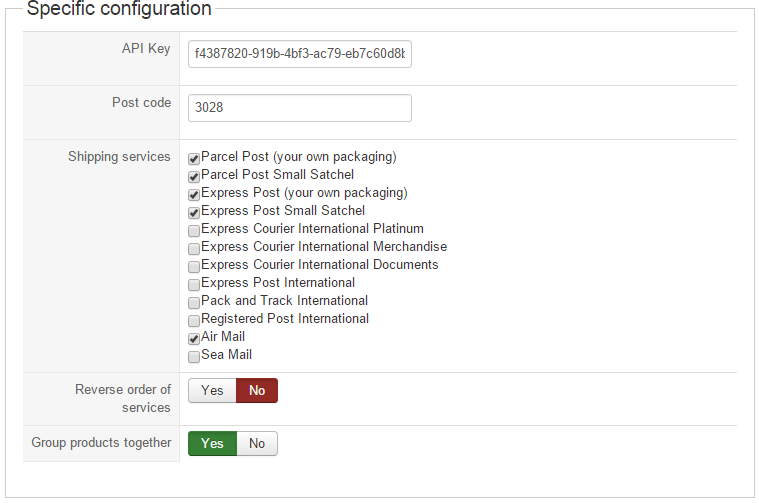Click the Post code input field
The width and height of the screenshot is (759, 503).
(x=299, y=108)
